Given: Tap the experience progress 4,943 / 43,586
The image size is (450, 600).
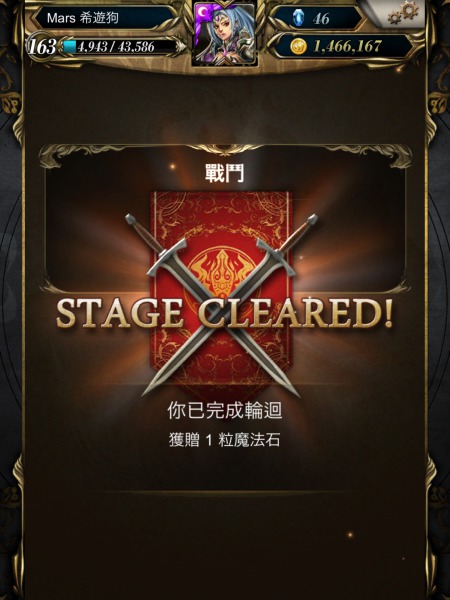Looking at the screenshot, I should tap(116, 47).
